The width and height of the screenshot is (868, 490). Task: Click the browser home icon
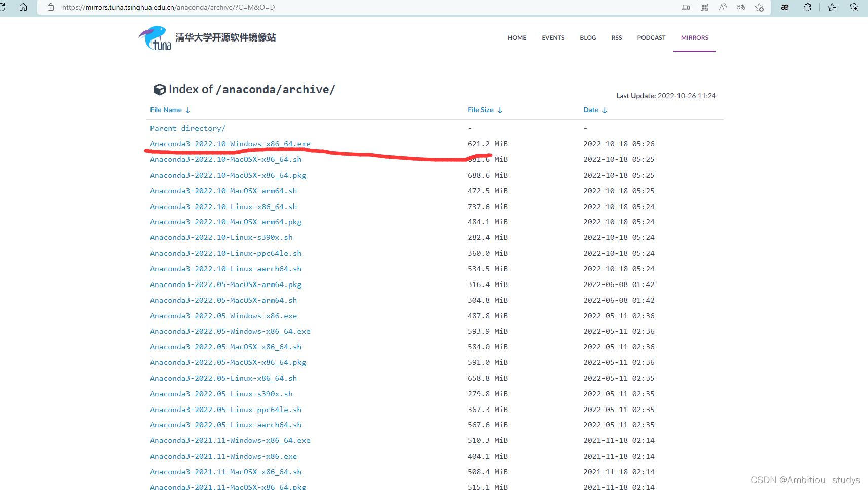(x=23, y=7)
